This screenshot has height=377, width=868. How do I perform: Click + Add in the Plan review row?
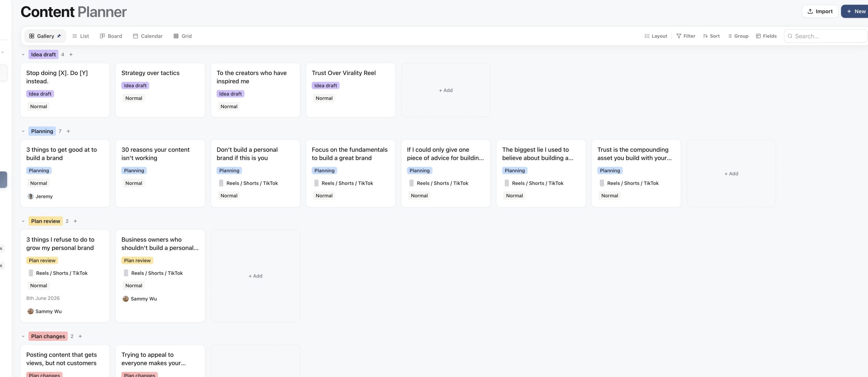click(255, 276)
